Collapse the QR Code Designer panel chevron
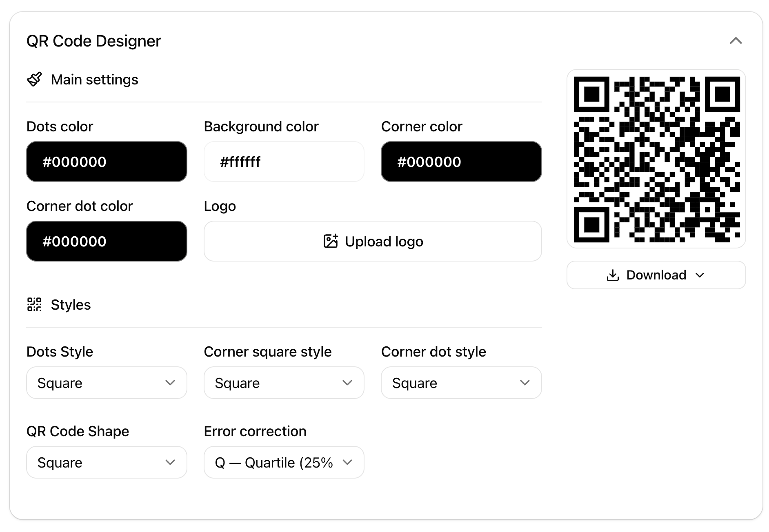Screen dimensions: 769x532 [x=736, y=41]
